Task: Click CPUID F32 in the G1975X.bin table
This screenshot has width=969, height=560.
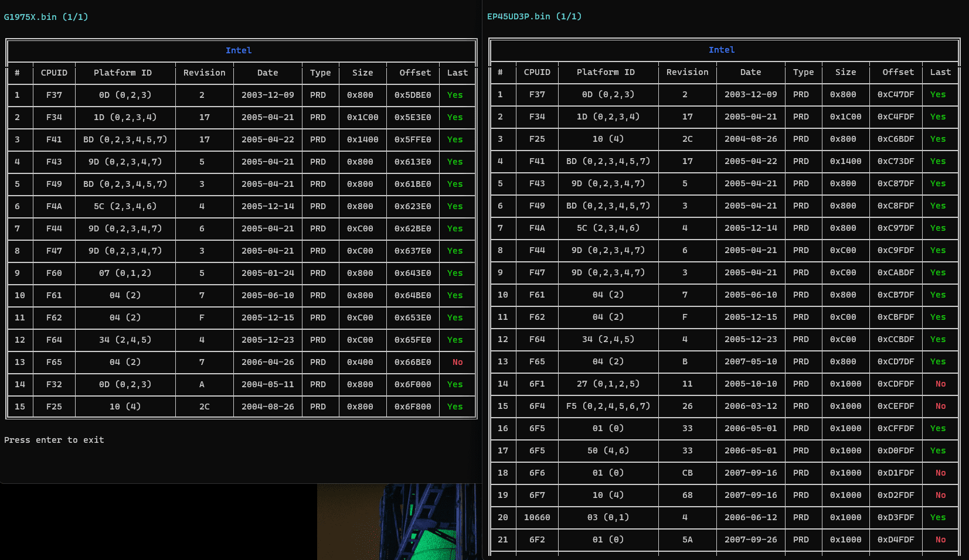Action: click(x=54, y=384)
